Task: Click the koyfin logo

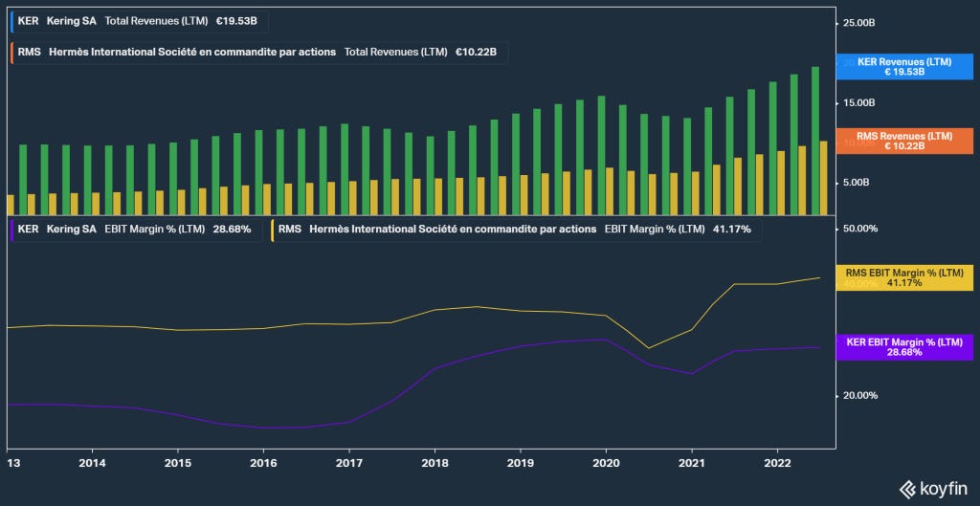Action: [934, 489]
